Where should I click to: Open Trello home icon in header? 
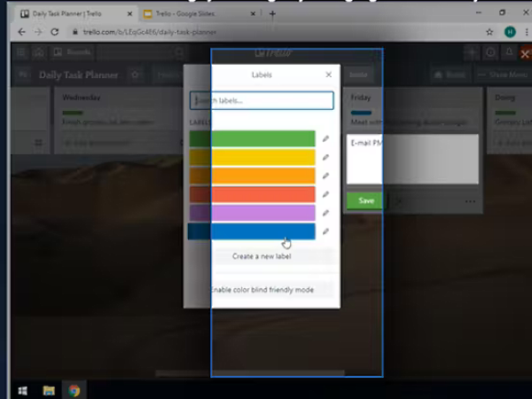(x=39, y=52)
